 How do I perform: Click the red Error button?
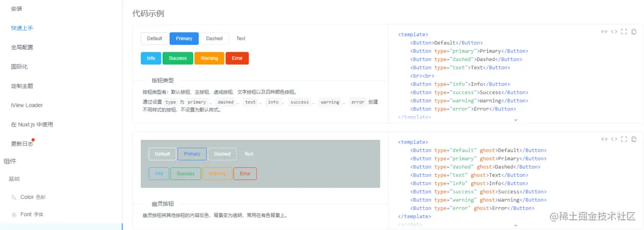(237, 58)
